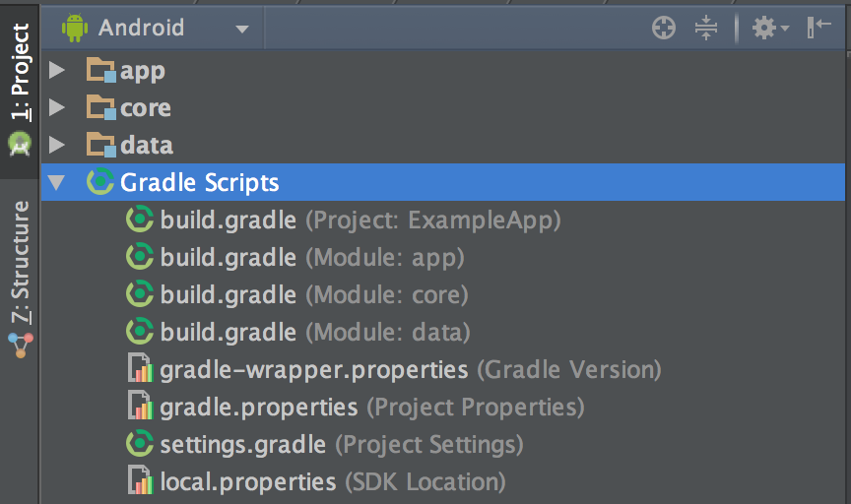Viewport: 851px width, 504px height.
Task: Expand the data module folder
Action: (x=56, y=145)
